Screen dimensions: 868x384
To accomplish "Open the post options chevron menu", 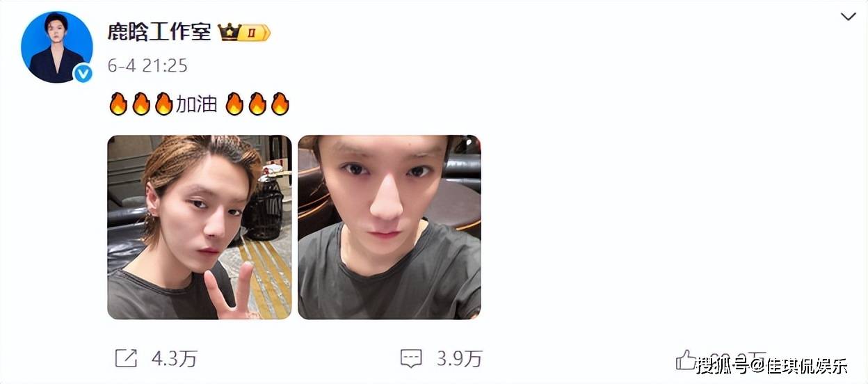I will (848, 17).
